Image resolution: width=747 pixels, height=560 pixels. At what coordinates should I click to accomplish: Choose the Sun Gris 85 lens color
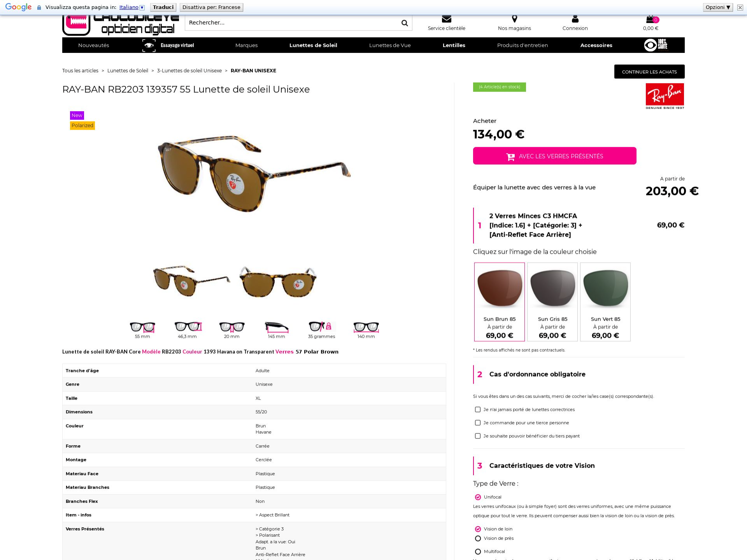(x=552, y=302)
